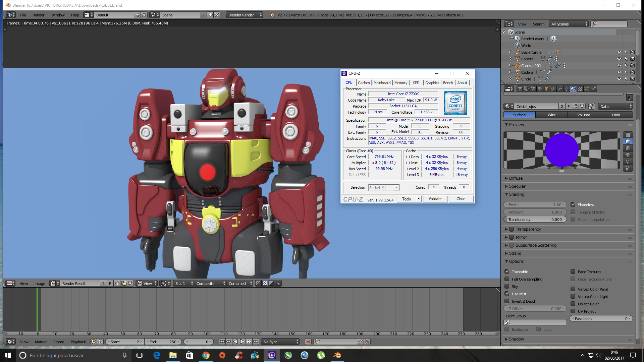644x362 pixels.
Task: Switch material preview to flat plane
Action: 628,135
